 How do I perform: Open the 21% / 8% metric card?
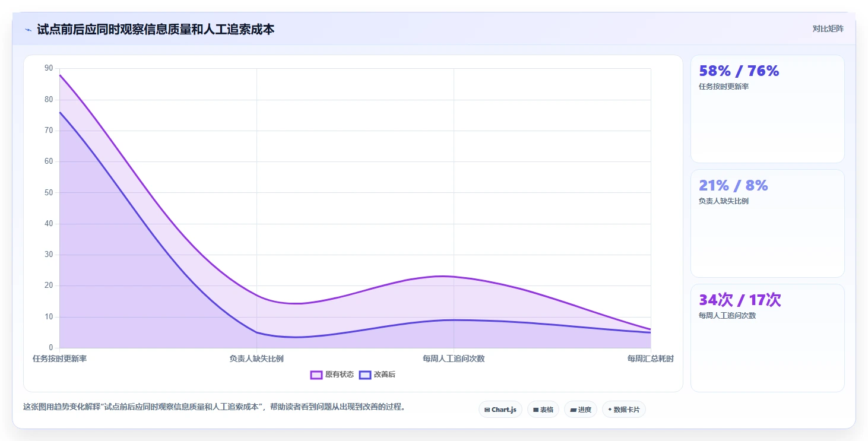[x=767, y=223]
